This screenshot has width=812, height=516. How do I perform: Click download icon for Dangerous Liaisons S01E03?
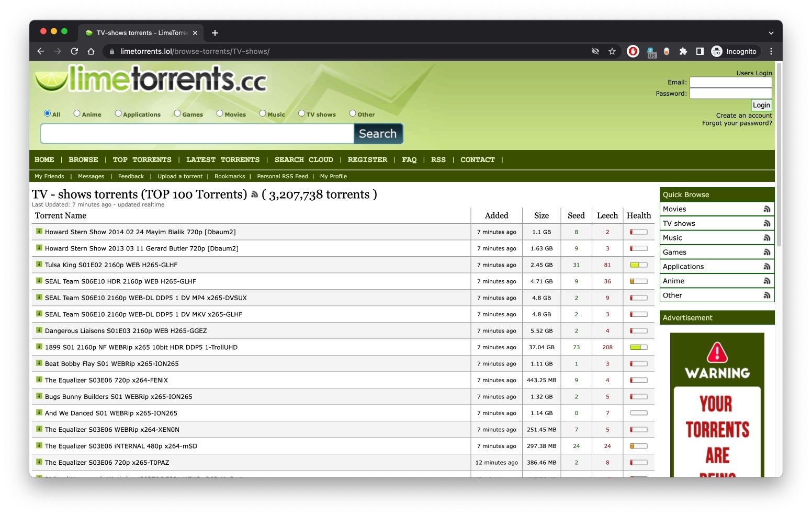(x=39, y=330)
